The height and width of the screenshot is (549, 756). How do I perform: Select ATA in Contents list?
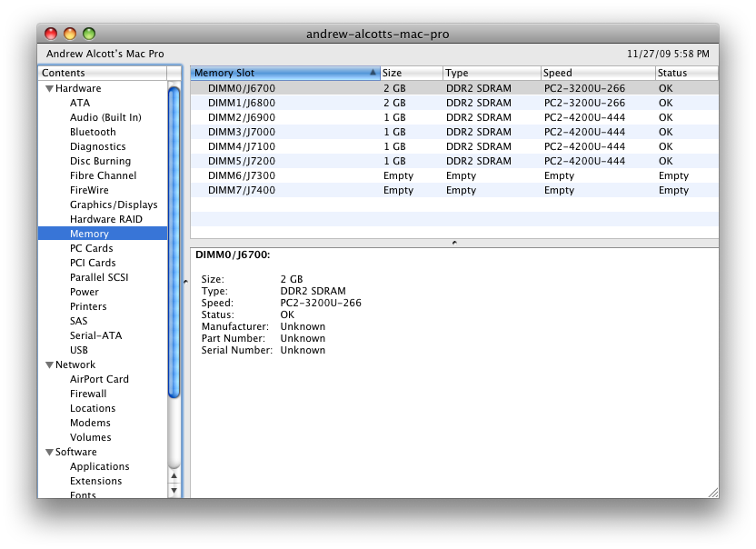pos(80,103)
